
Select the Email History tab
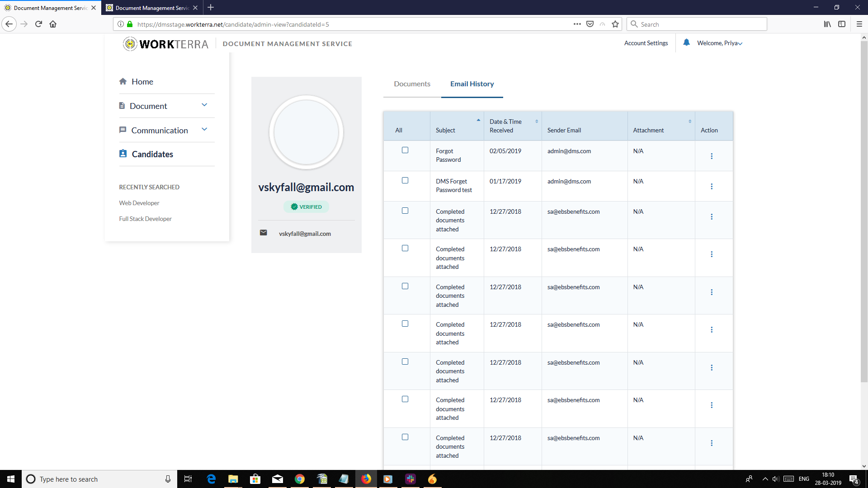click(x=472, y=84)
